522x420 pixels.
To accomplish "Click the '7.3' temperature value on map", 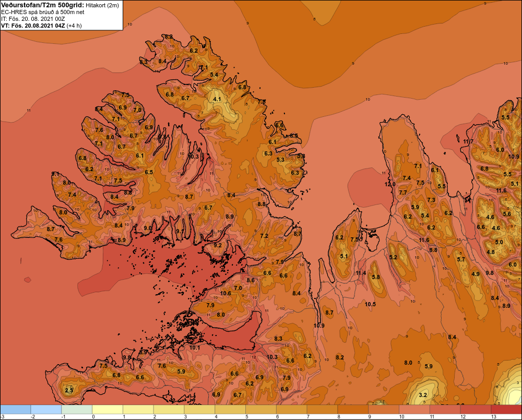I will (431, 200).
